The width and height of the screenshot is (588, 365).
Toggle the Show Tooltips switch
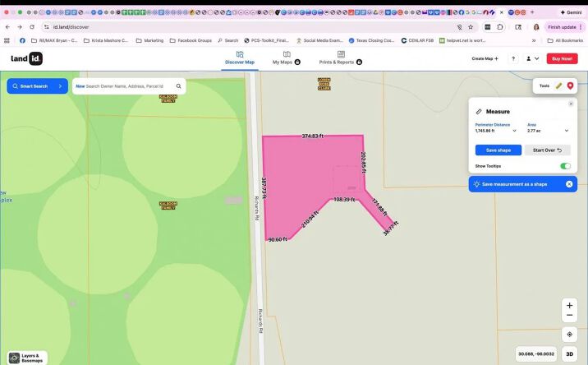click(x=565, y=166)
